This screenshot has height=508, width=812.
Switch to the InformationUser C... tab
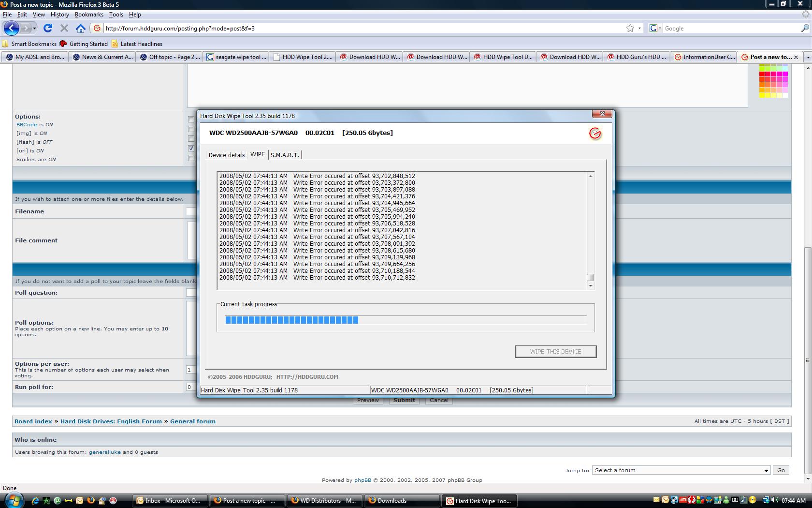coord(704,57)
